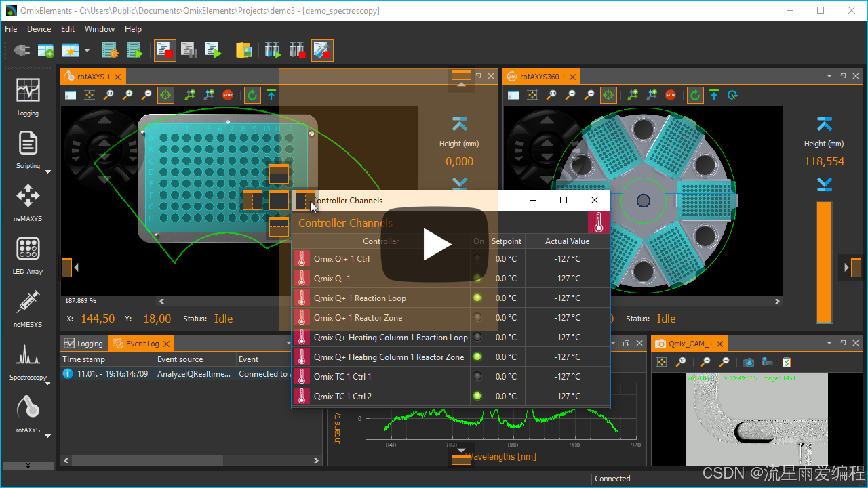Switch to the Logging tab
The height and width of the screenshot is (488, 868).
click(x=83, y=344)
